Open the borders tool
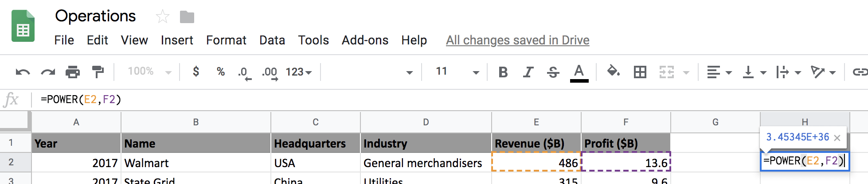868x184 pixels. click(640, 72)
